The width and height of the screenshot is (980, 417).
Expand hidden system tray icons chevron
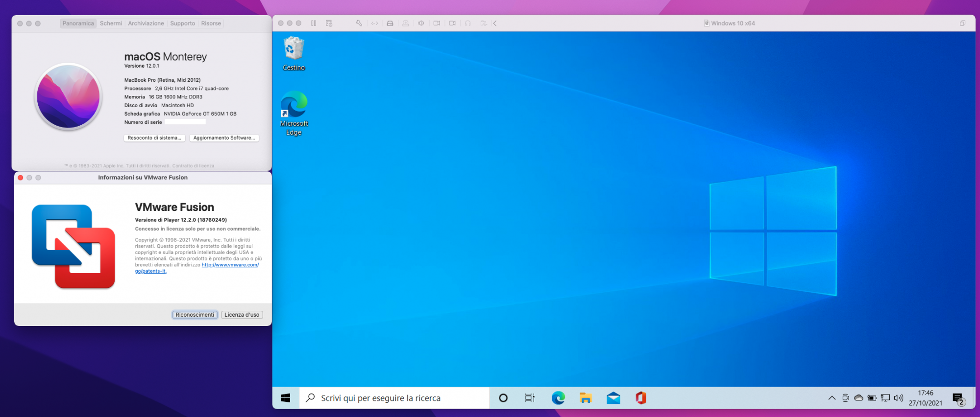point(832,398)
